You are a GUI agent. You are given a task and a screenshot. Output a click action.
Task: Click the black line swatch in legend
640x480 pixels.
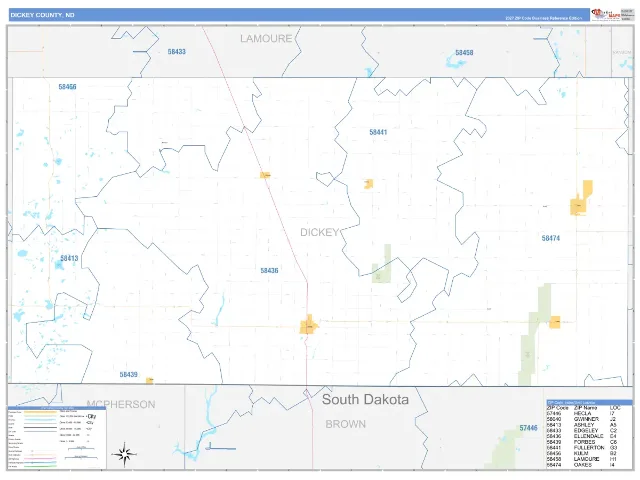tap(40, 428)
